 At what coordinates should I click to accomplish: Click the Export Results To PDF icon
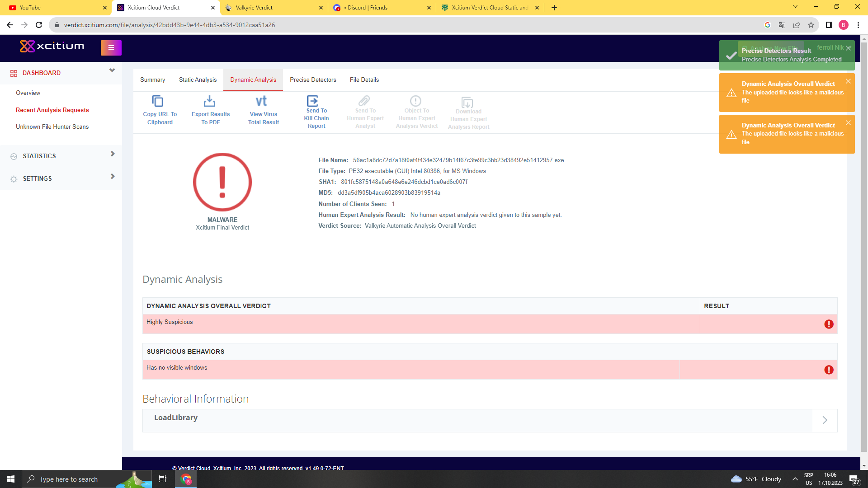pos(210,101)
